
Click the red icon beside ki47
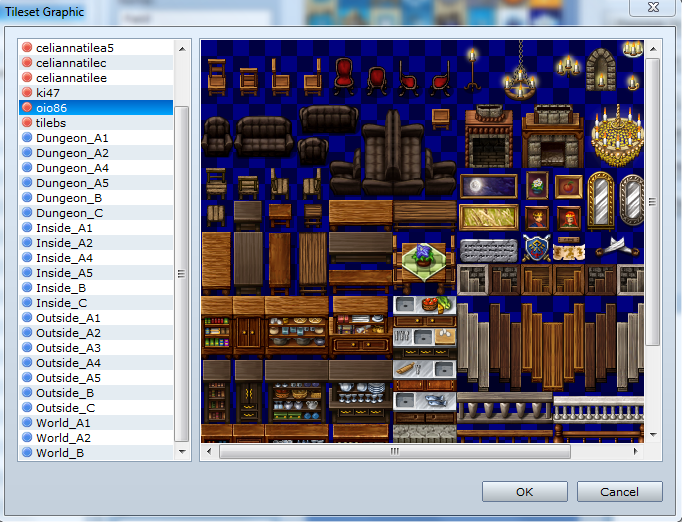(x=27, y=92)
